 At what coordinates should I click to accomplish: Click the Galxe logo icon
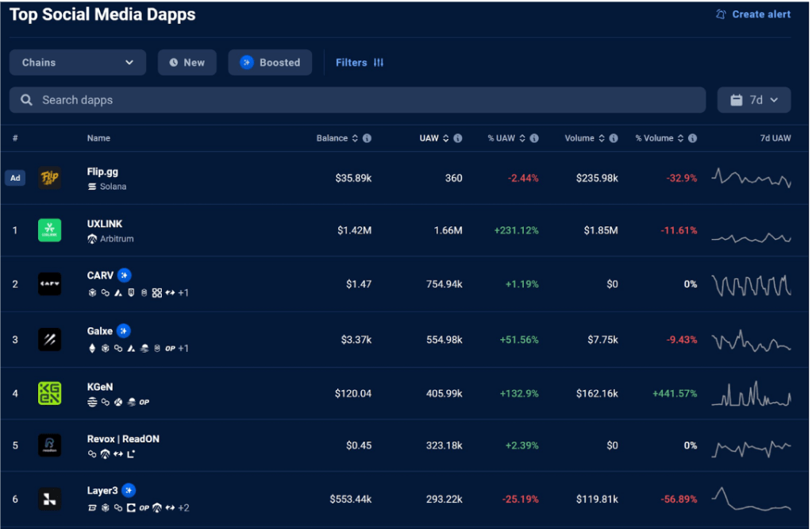[x=50, y=340]
